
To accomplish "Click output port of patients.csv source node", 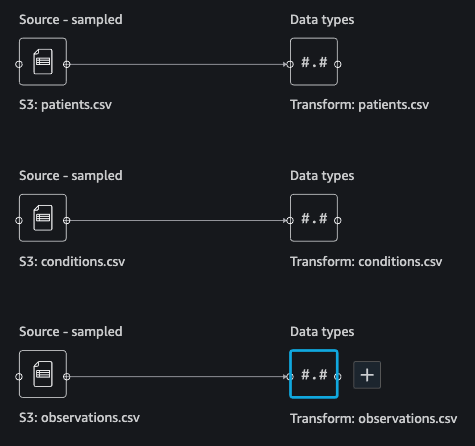I will (x=67, y=64).
